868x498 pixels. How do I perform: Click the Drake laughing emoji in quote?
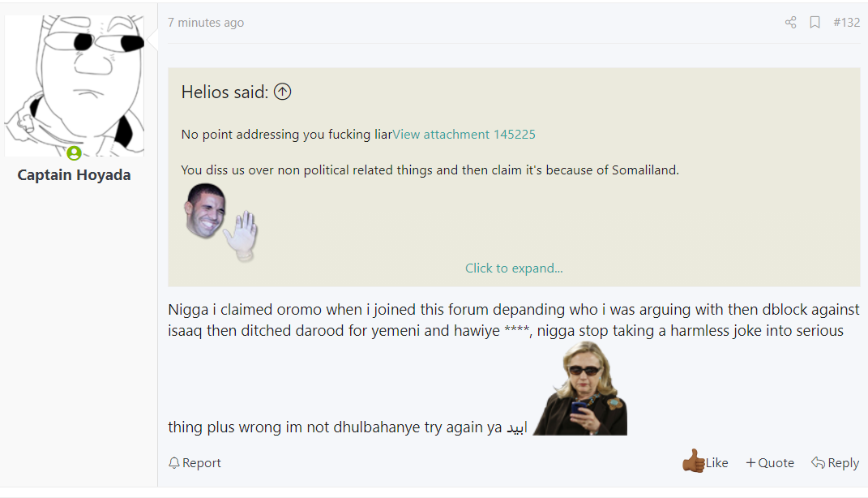tap(204, 210)
